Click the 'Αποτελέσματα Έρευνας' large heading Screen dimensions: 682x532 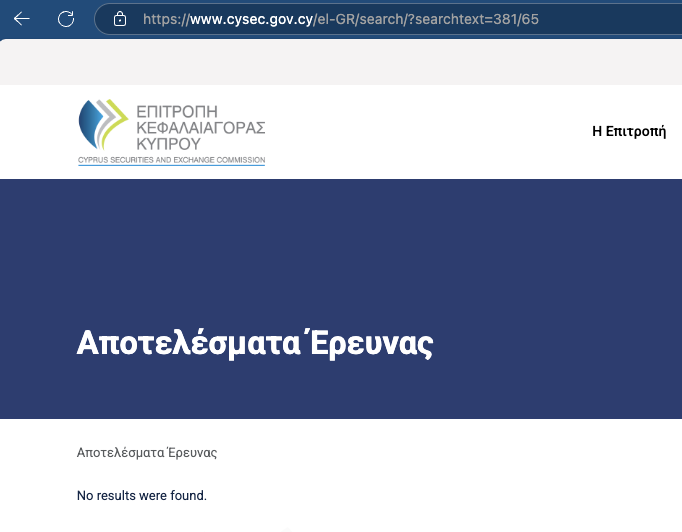pos(255,344)
